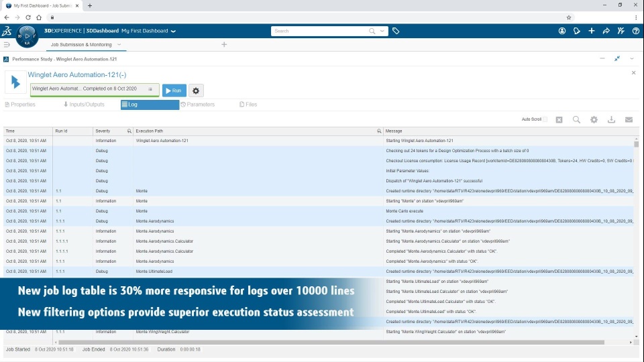Select 'Monte.UltimateLoad' execution path cell

[154, 271]
